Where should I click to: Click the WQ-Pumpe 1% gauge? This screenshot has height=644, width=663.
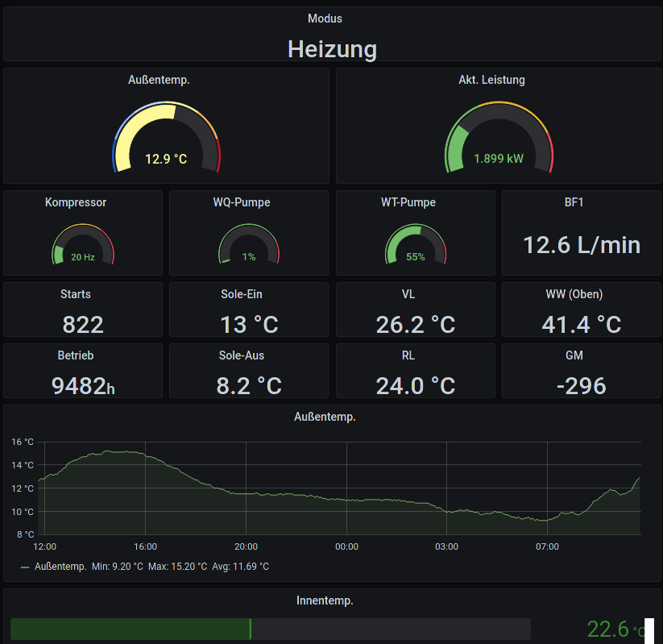(x=249, y=244)
